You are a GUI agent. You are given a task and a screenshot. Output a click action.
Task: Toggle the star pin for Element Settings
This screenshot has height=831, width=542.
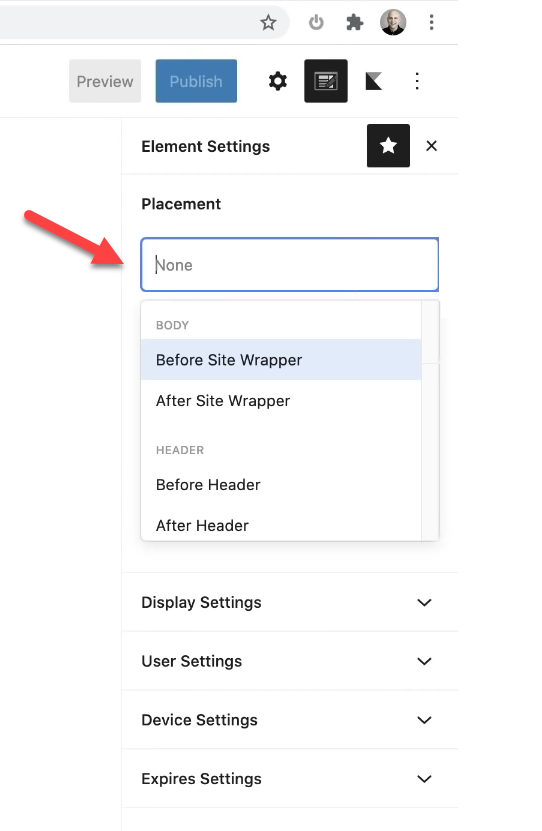point(388,146)
